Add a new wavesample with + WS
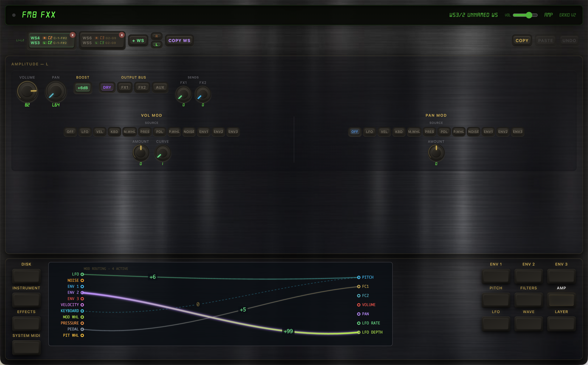 pyautogui.click(x=138, y=41)
